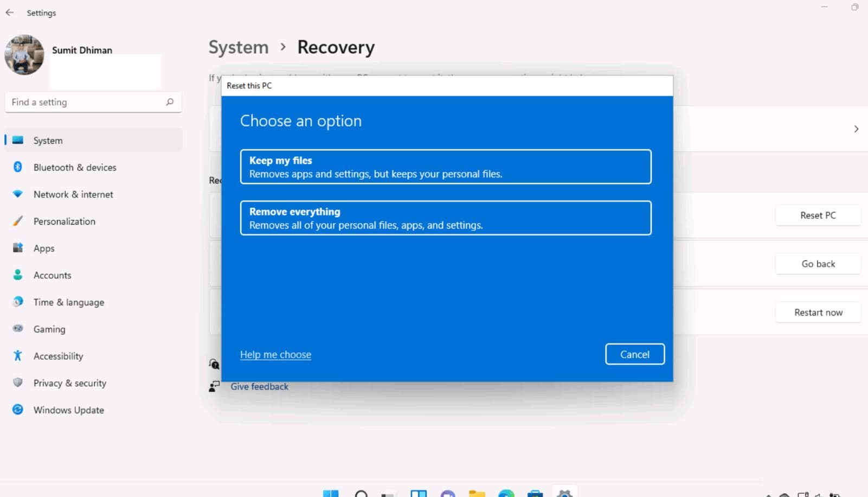The image size is (868, 497).
Task: Choose the Keep my files option
Action: click(x=445, y=167)
